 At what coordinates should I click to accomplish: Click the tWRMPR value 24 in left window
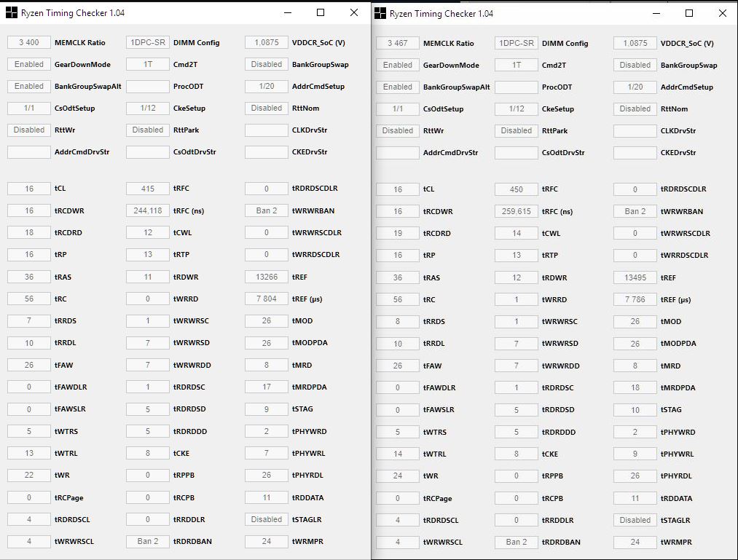coord(267,542)
